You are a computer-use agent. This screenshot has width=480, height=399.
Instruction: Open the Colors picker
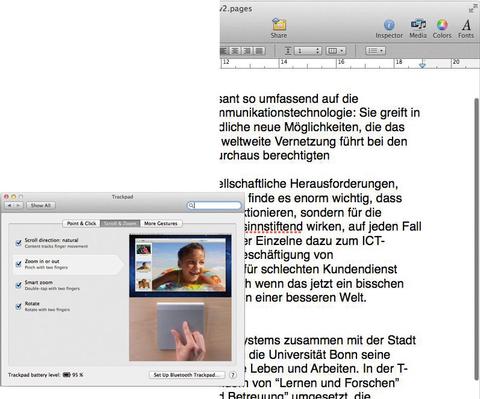point(442,28)
